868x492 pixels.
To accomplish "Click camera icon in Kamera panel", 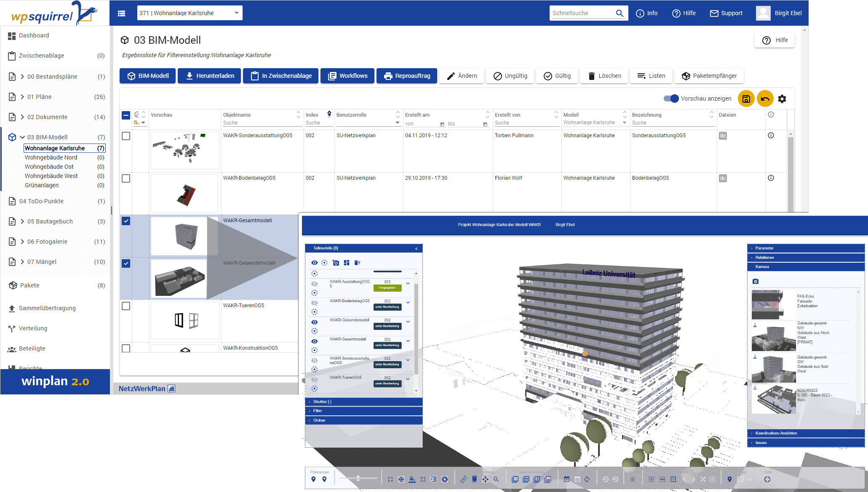I will (x=756, y=281).
